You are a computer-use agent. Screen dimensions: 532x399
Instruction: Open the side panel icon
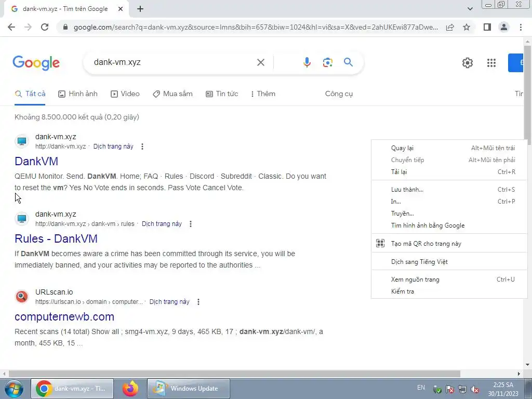coord(487,27)
